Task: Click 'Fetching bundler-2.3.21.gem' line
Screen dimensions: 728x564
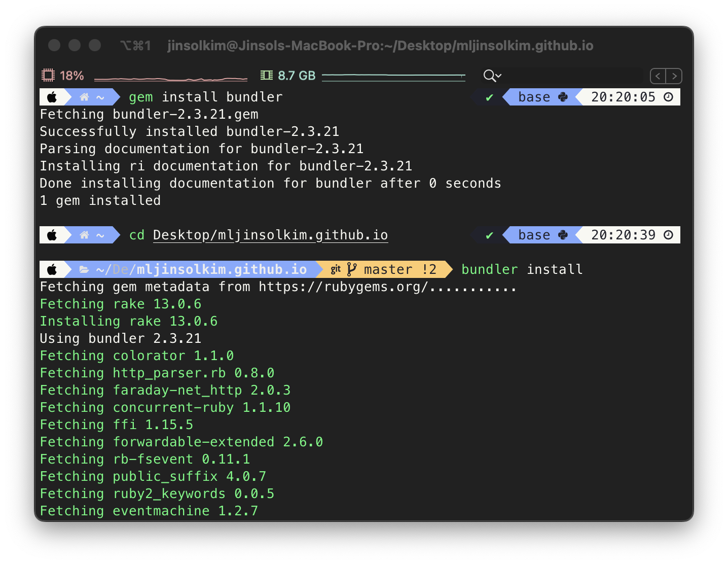Action: tap(149, 115)
